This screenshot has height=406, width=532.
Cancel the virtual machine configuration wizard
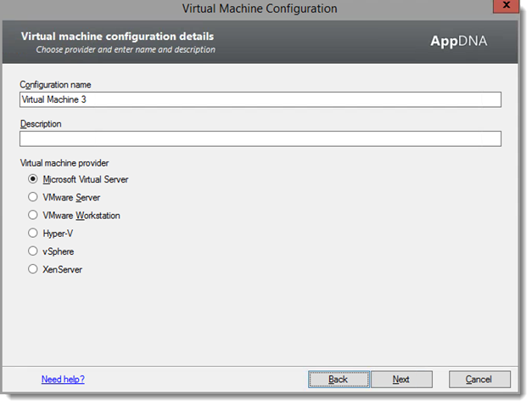(x=479, y=379)
